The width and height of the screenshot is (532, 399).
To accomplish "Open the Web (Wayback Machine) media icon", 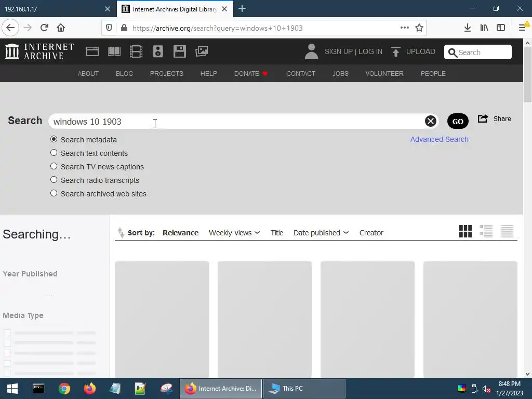I will [92, 51].
